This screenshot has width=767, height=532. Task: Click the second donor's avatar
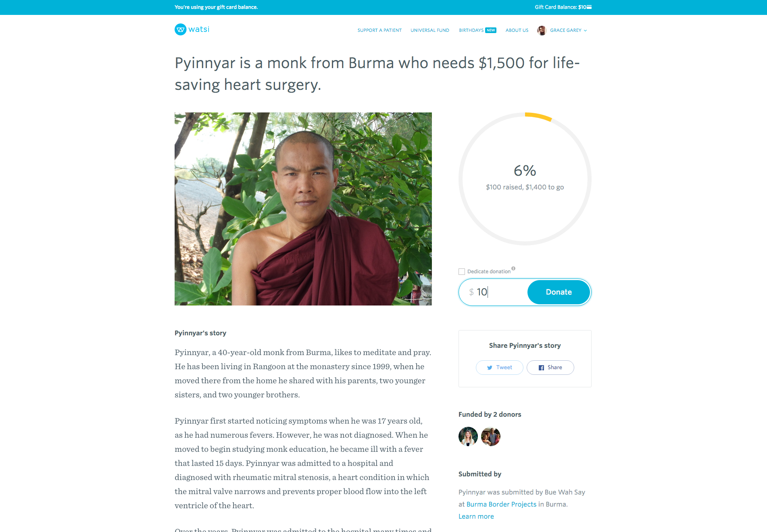point(491,436)
